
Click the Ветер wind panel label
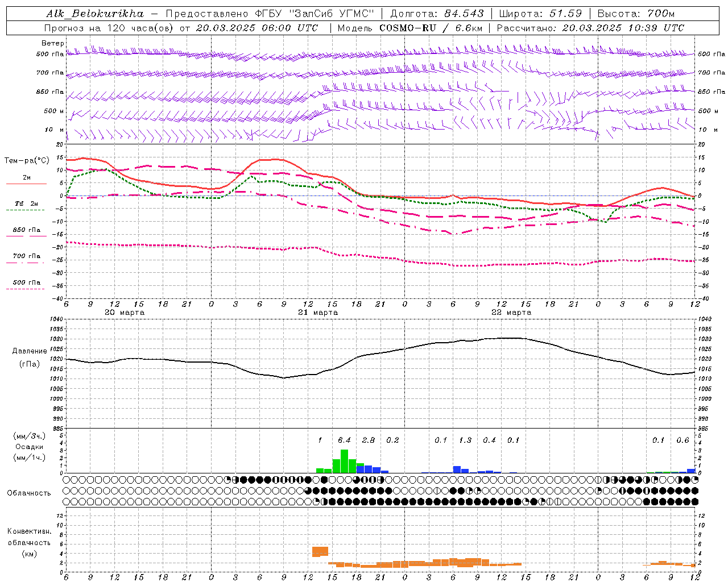(53, 43)
